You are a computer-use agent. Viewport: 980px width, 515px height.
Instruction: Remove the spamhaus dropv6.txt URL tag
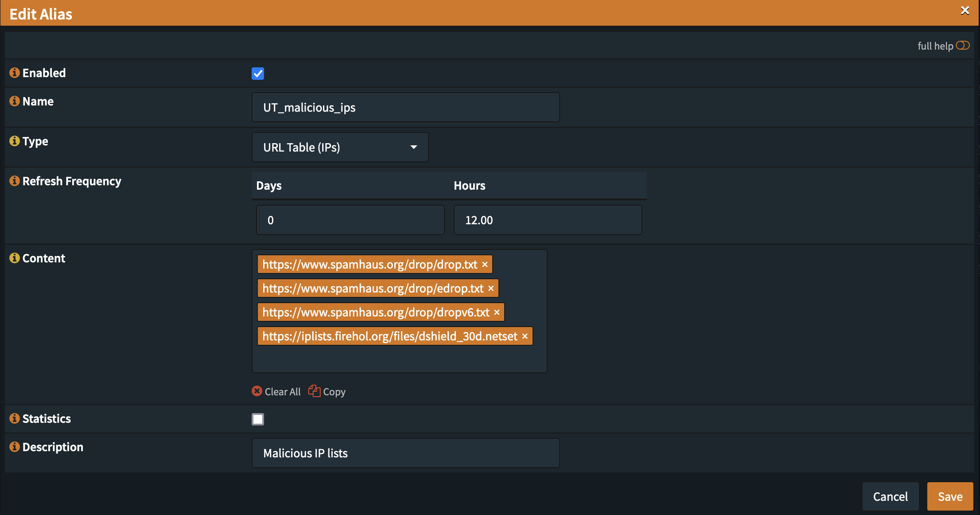497,312
